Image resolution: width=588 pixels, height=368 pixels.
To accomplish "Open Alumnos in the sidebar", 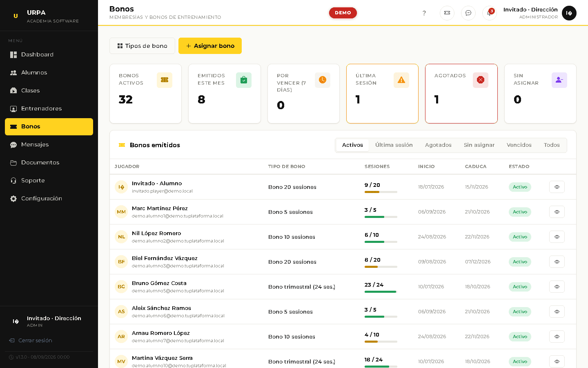I will [x=49, y=72].
